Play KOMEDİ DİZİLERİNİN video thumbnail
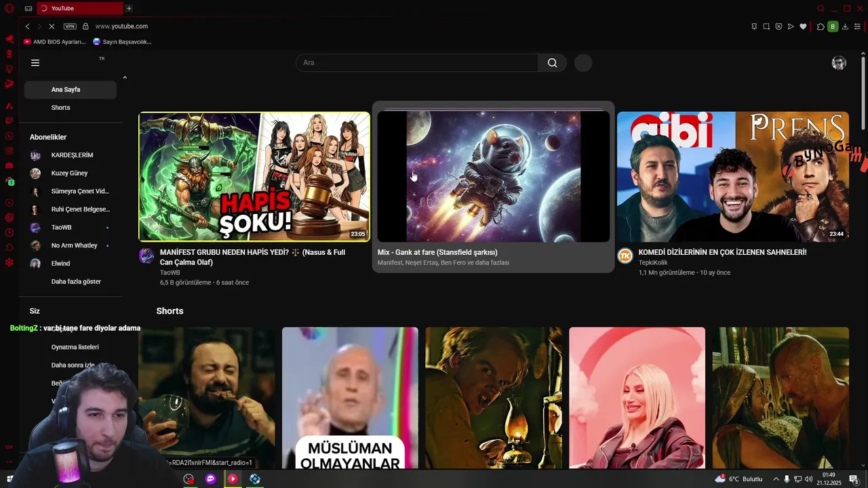Screen dimensions: 868x488 733,176
